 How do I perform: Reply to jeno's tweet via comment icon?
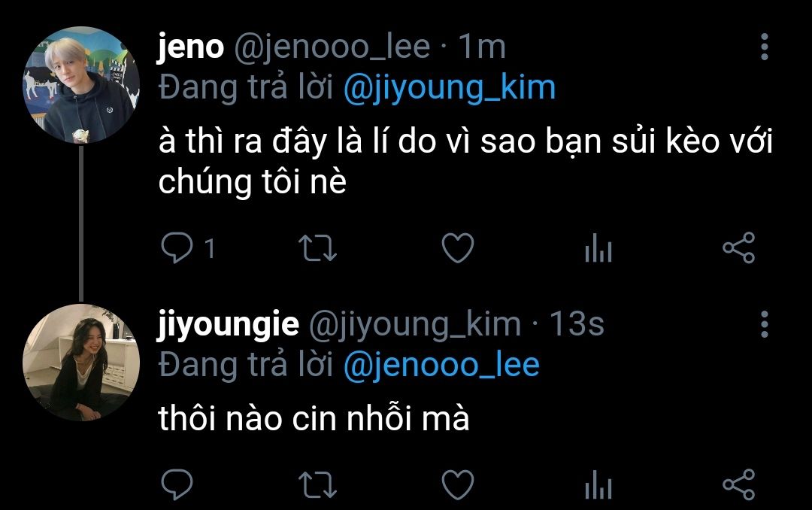(x=177, y=247)
